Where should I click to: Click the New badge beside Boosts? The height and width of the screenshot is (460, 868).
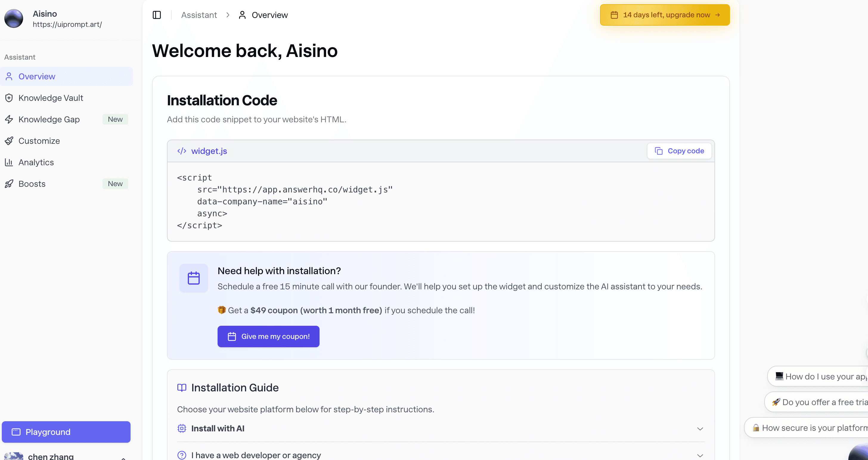[x=115, y=184]
